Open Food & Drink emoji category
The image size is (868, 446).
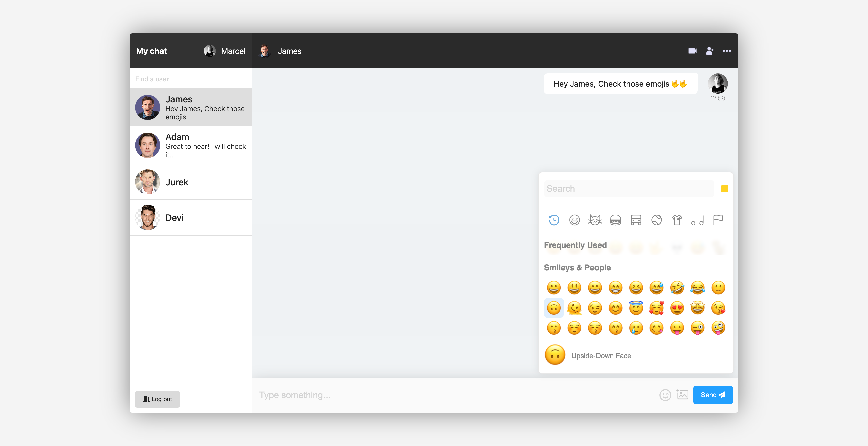click(616, 220)
